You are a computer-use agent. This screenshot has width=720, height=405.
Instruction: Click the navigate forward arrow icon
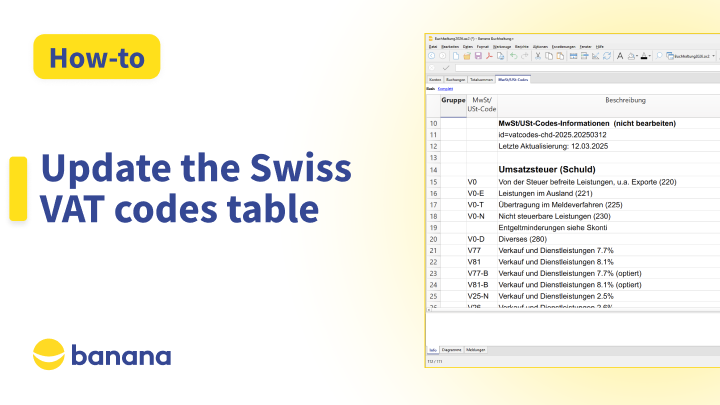point(443,56)
